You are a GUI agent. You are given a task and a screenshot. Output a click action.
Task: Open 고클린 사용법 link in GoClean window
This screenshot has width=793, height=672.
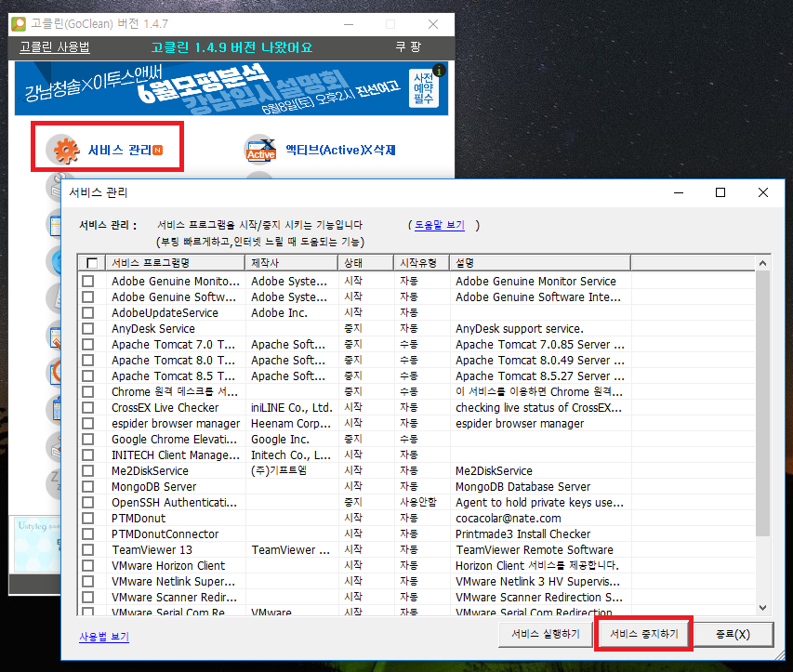point(55,47)
